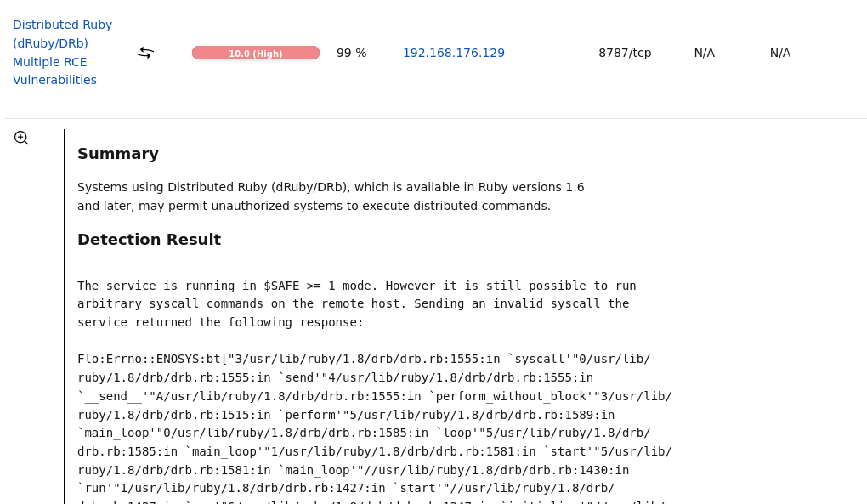Click the first N/A column value
This screenshot has width=867, height=504.
704,53
